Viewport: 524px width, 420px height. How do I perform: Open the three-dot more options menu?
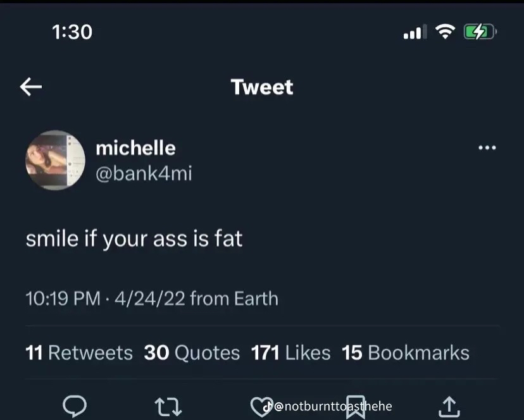pos(487,148)
